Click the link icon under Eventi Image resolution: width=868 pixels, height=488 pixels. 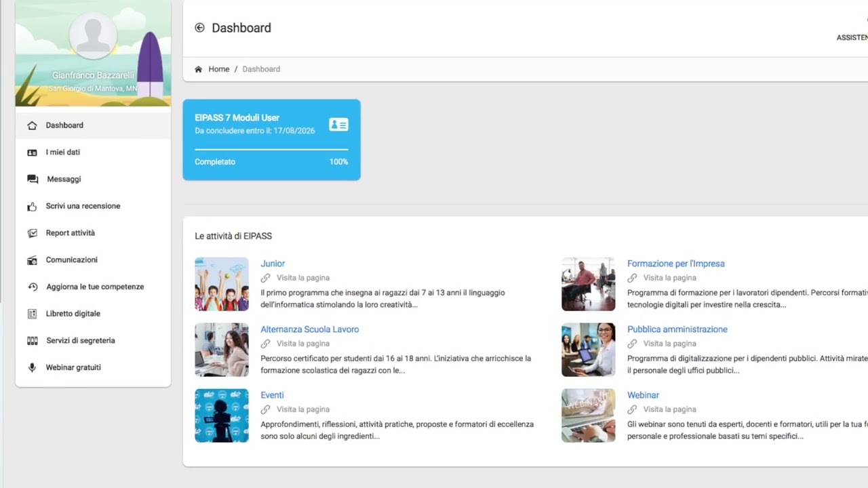coord(265,409)
